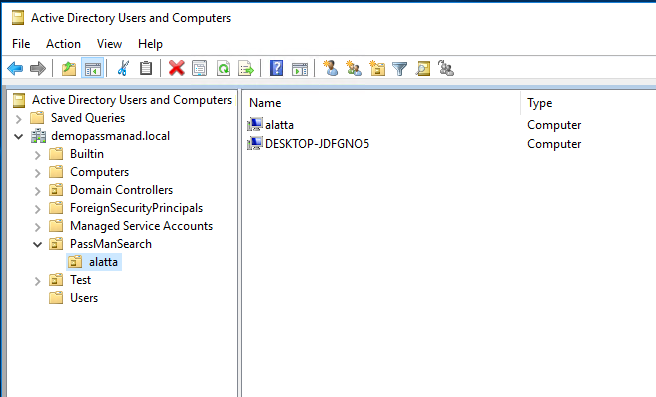Click the red Delete X icon
Screen dimensions: 656x397
[x=177, y=68]
